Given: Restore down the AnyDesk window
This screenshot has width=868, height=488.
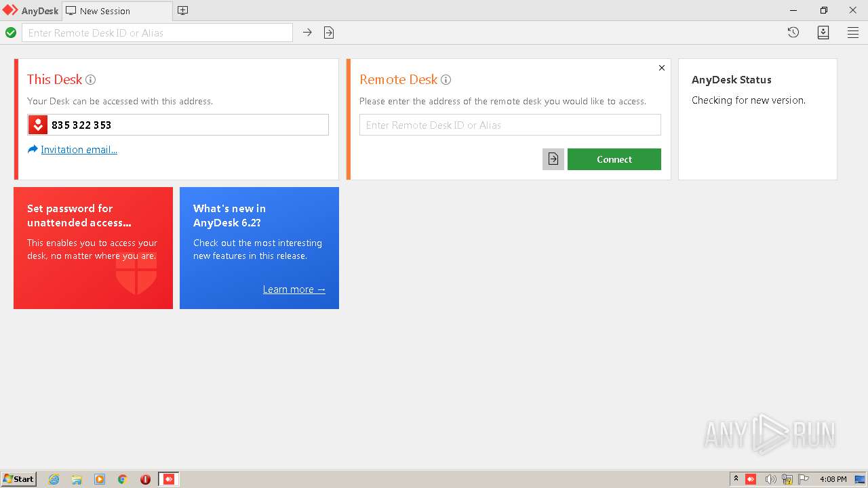Looking at the screenshot, I should (x=824, y=10).
